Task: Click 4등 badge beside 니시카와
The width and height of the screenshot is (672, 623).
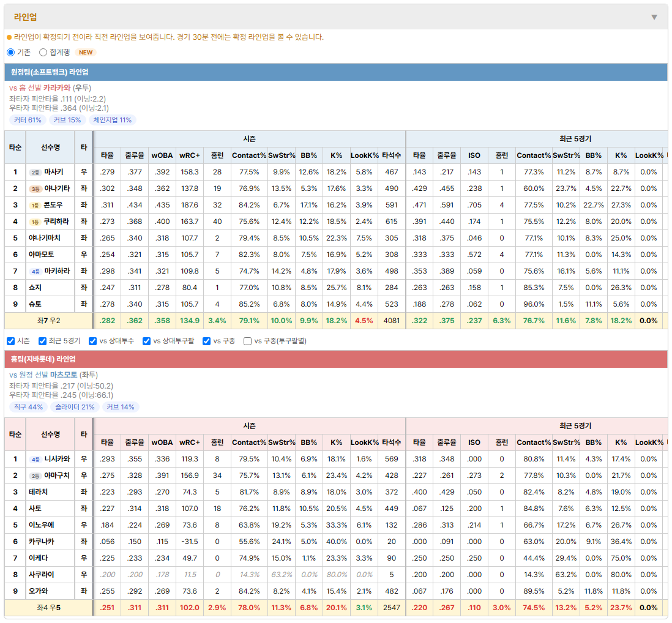Action: (x=35, y=460)
